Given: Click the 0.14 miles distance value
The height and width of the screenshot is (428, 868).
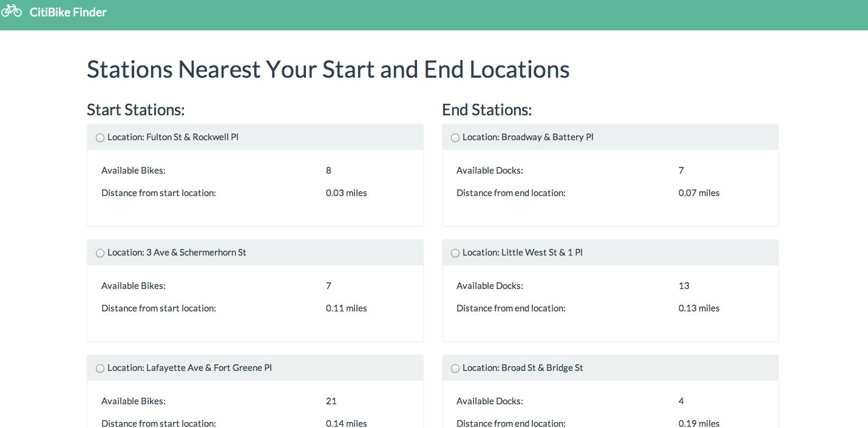Looking at the screenshot, I should [347, 424].
